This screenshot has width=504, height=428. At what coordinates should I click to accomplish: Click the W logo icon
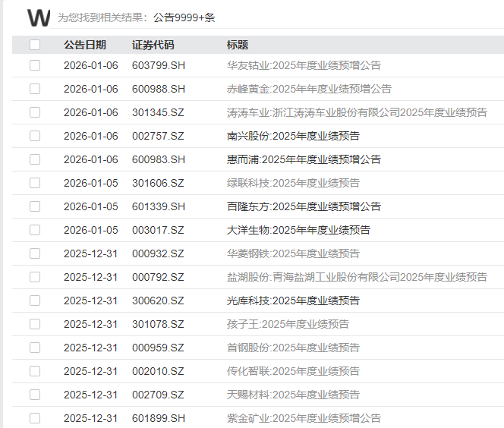[39, 17]
